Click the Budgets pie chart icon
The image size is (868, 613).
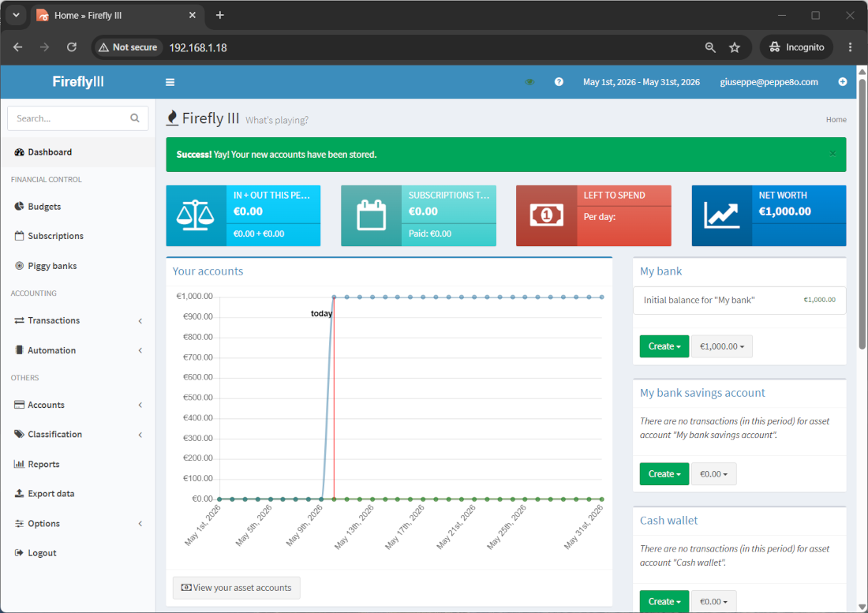pos(20,207)
